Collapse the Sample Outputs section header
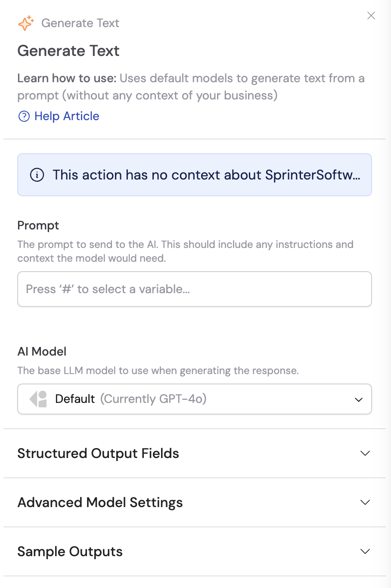The width and height of the screenshot is (391, 588). coord(70,551)
